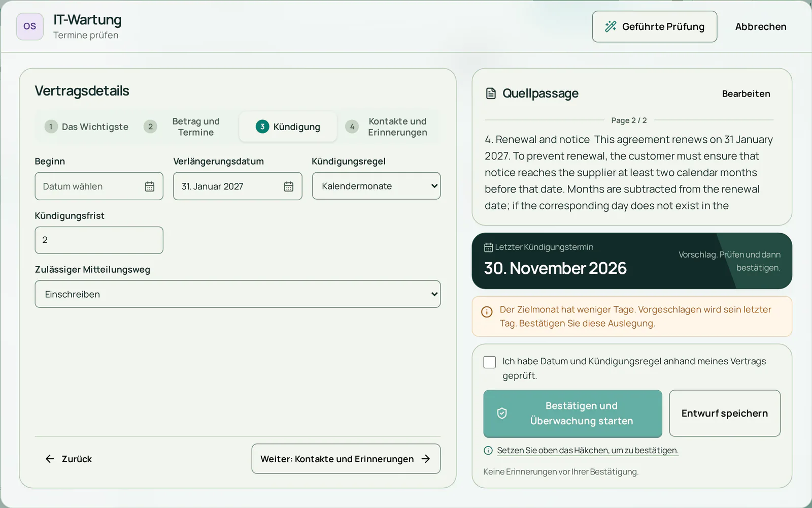Click the Verlängerungsdatum field showing 31. Januar 2027

click(x=238, y=186)
